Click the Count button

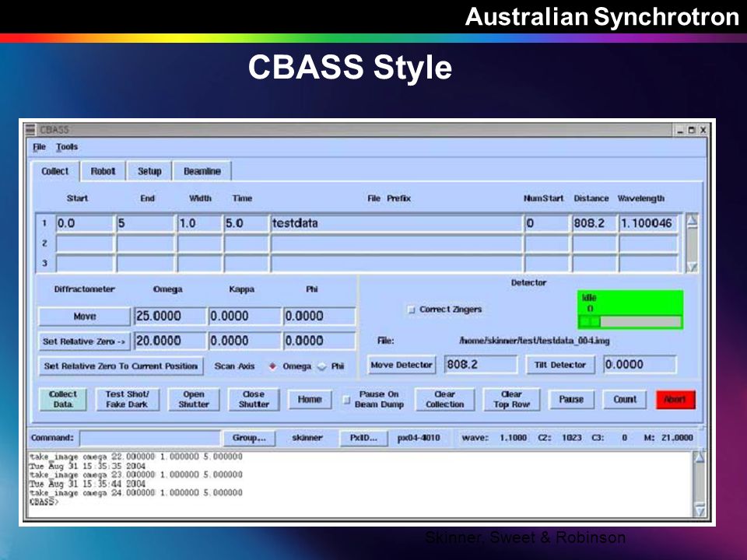(625, 399)
